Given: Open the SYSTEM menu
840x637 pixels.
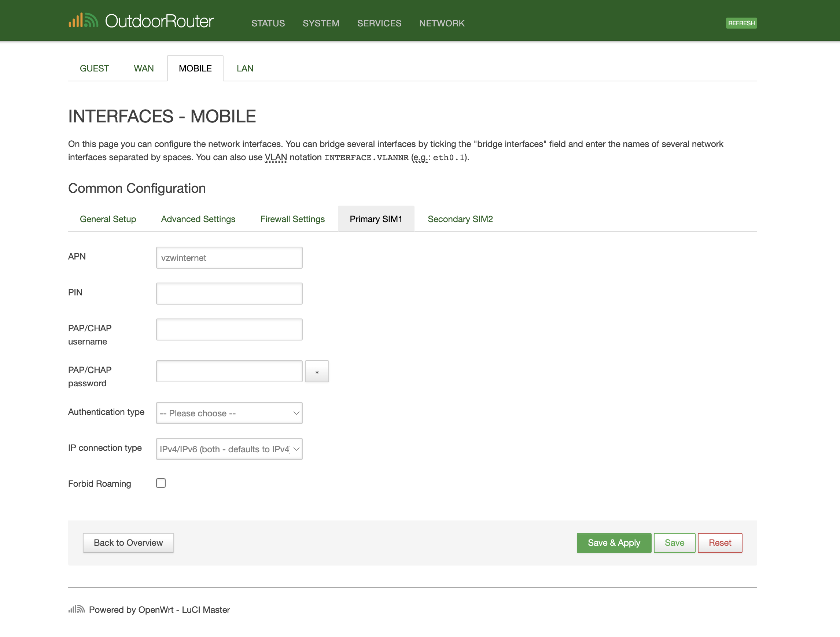Looking at the screenshot, I should pos(321,23).
